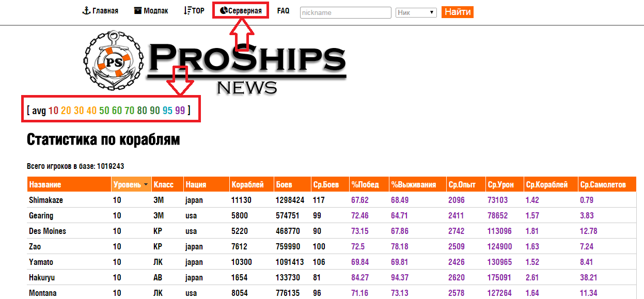Click the anchor icon beside Главная
The width and height of the screenshot is (644, 299).
coord(86,11)
